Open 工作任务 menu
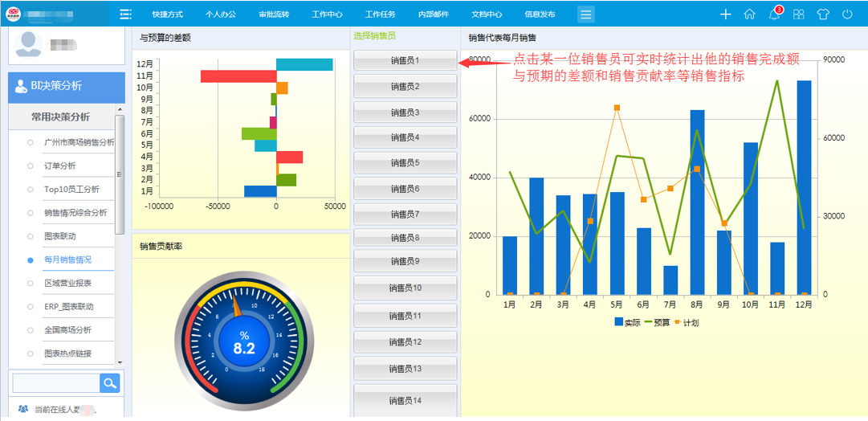This screenshot has width=868, height=421. point(381,14)
